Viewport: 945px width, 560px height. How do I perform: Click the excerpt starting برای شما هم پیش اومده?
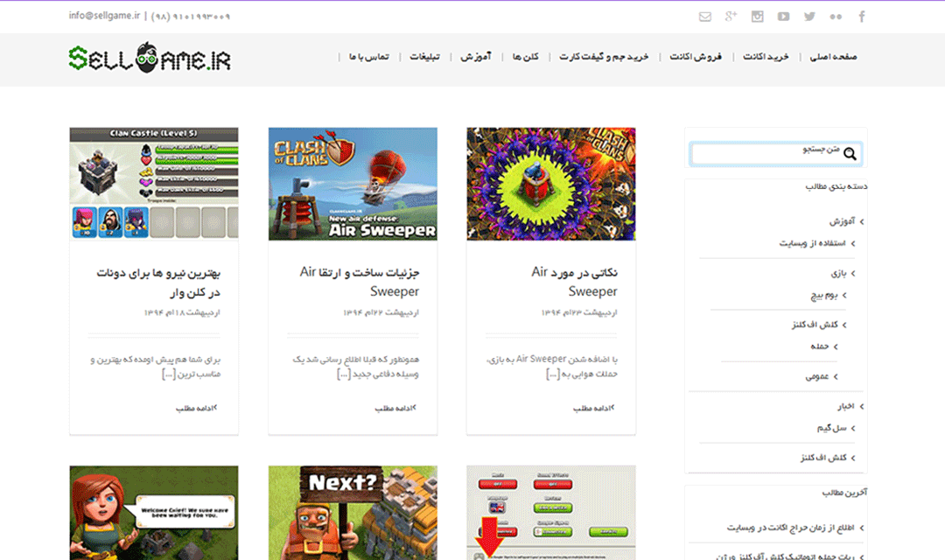tap(156, 367)
